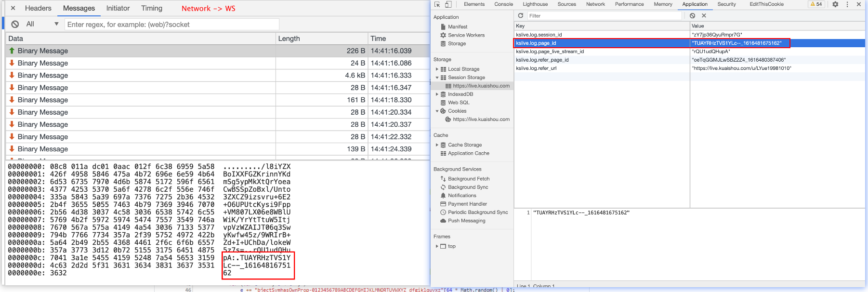868x292 pixels.
Task: Open the All message filter dropdown
Action: pos(42,24)
